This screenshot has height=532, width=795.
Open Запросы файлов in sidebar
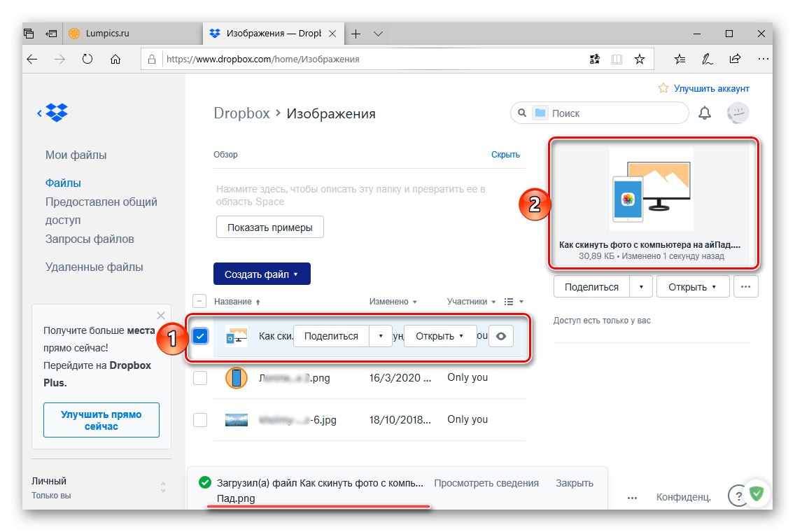pos(90,239)
